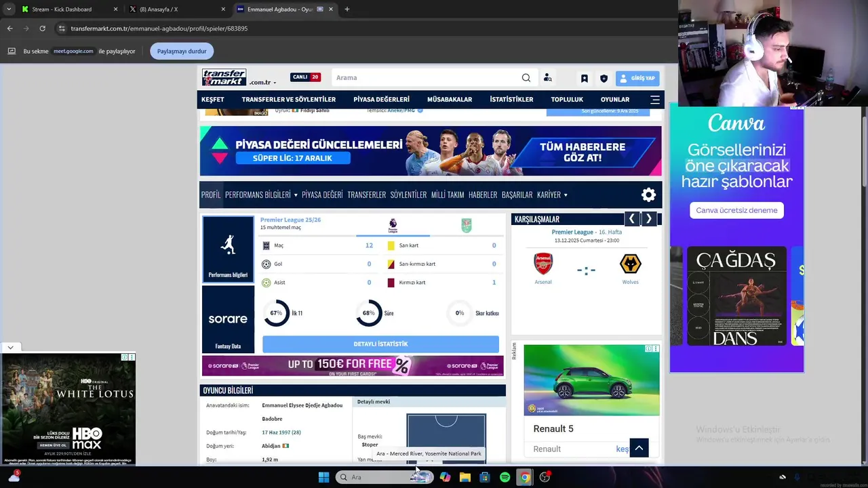Click the Transfermarkt logo
868x488 pixels.
[224, 77]
